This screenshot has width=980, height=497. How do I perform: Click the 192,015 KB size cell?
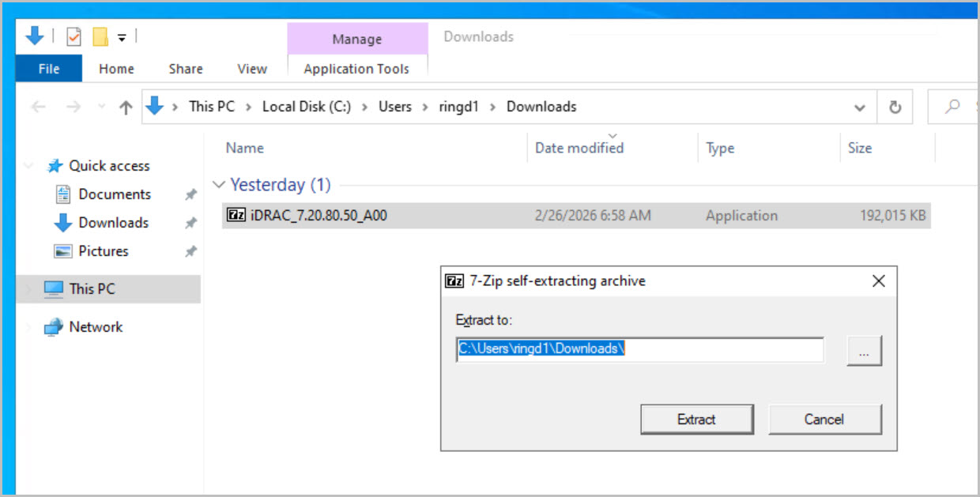click(x=893, y=215)
